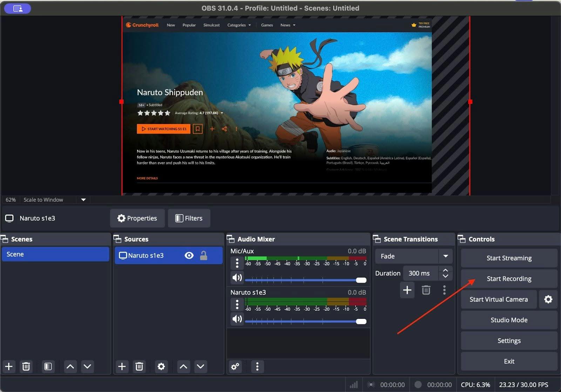Click Crunchyroll premium crown icon
This screenshot has height=392, width=561.
click(x=414, y=25)
